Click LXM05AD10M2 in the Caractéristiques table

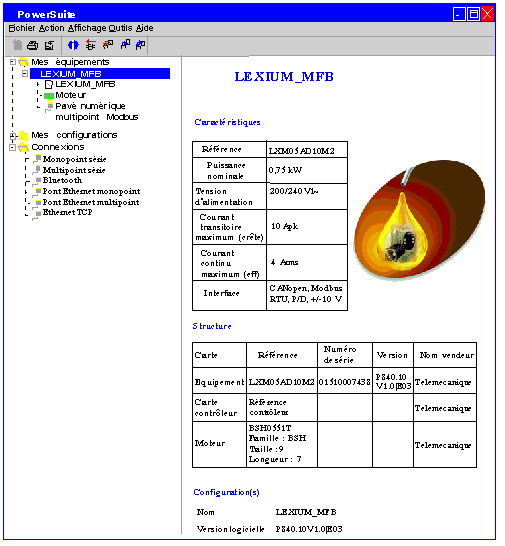302,151
